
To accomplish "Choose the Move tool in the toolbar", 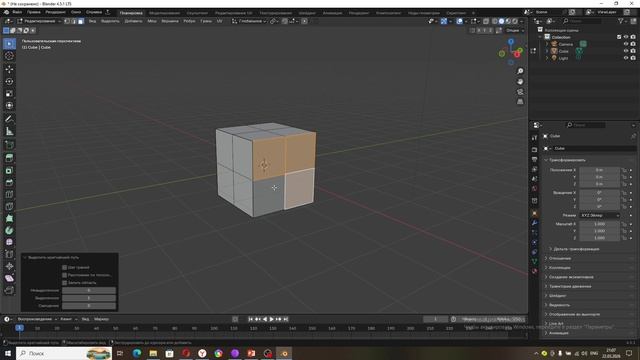I will (x=9, y=69).
